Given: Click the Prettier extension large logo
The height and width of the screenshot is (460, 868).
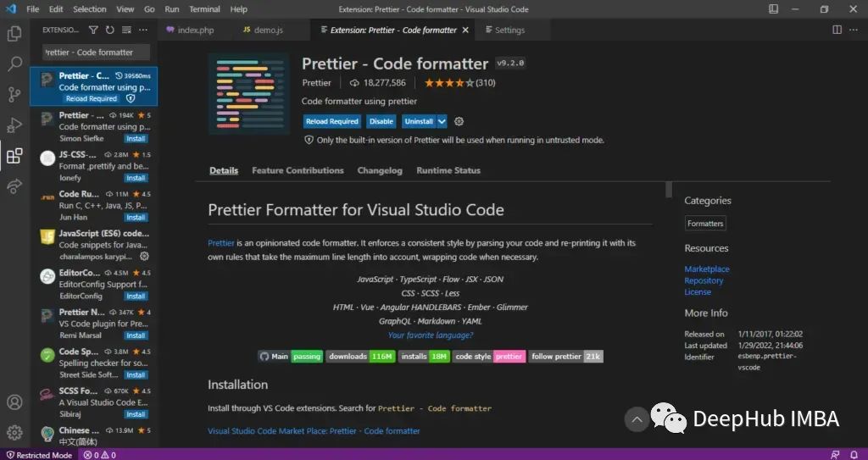Looking at the screenshot, I should pyautogui.click(x=248, y=94).
